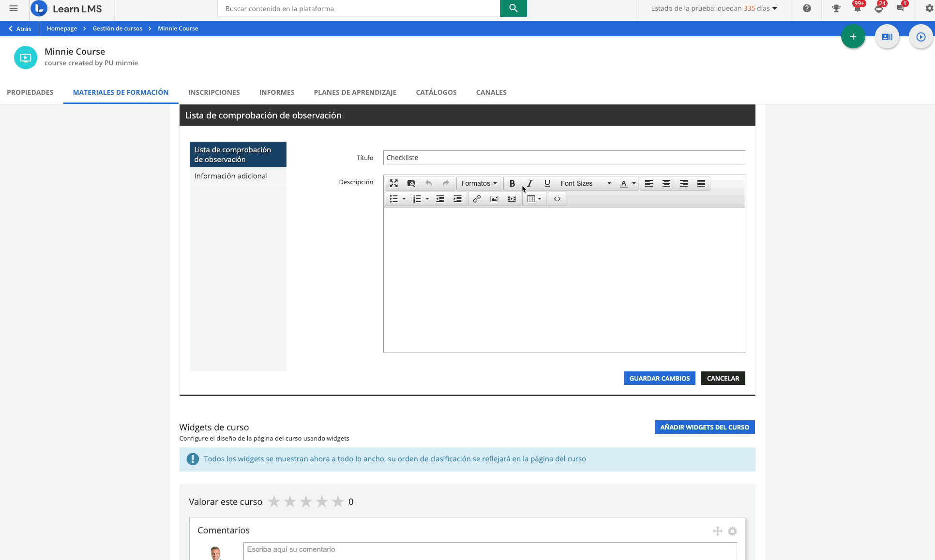Click the Learn LMS logo
The image size is (935, 560).
click(x=67, y=9)
